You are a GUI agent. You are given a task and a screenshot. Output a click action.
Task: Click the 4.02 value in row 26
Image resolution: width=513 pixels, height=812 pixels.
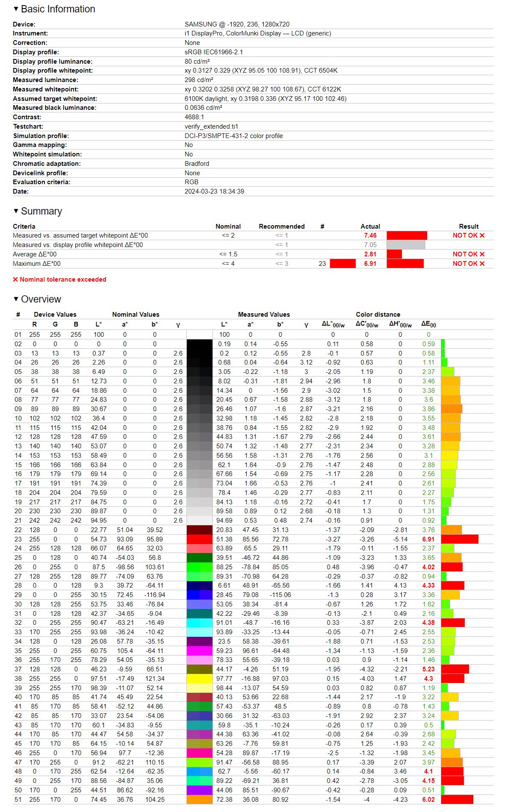[x=428, y=567]
